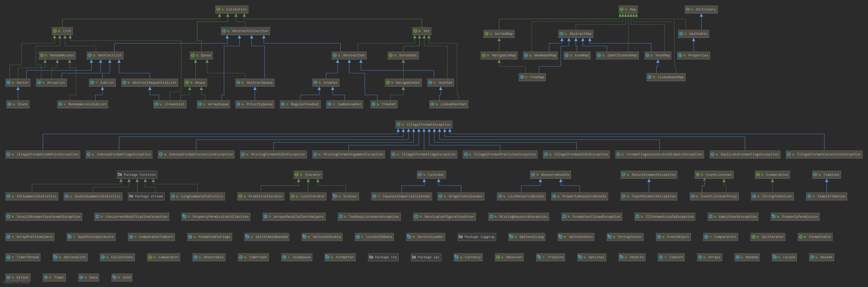Select the ConcurrentModificationException node
868x287 pixels.
(132, 217)
